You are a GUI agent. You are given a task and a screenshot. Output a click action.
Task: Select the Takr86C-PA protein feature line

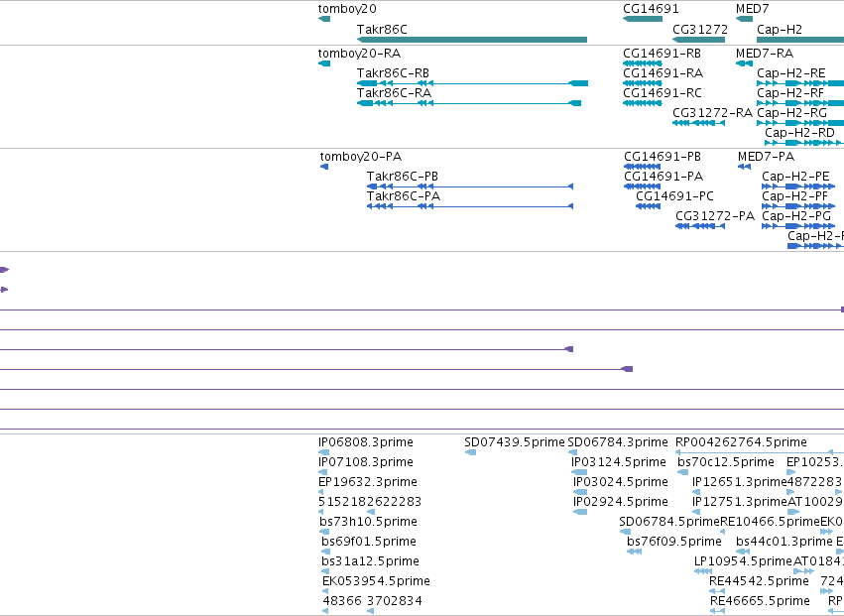(470, 206)
